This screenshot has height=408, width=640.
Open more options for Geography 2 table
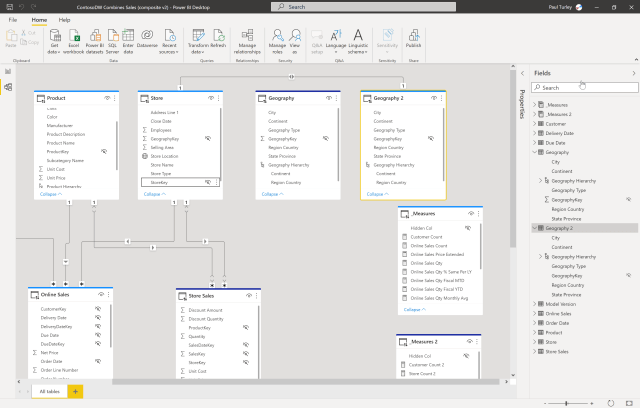coord(442,98)
